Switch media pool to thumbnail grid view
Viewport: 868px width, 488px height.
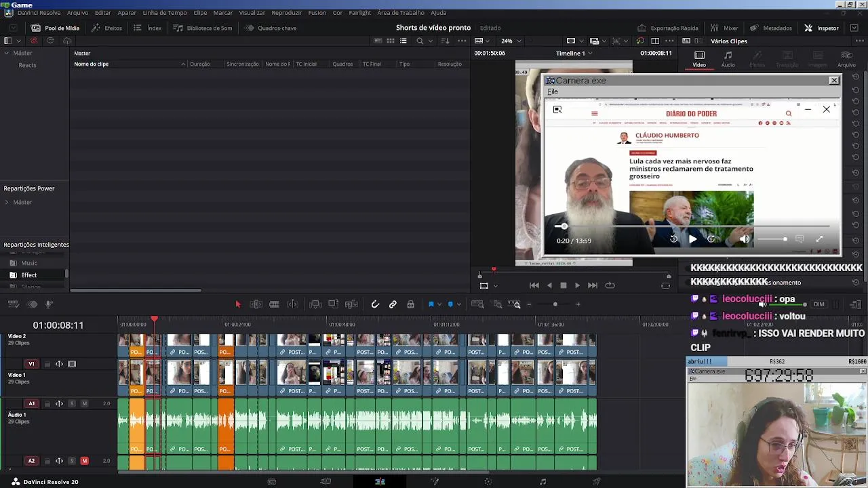(x=391, y=41)
